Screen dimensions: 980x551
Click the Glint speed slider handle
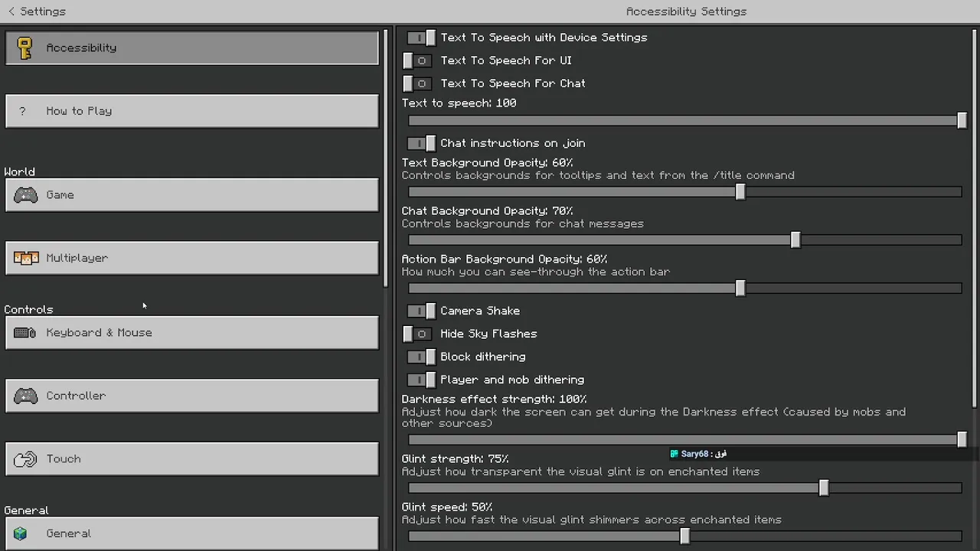click(685, 536)
